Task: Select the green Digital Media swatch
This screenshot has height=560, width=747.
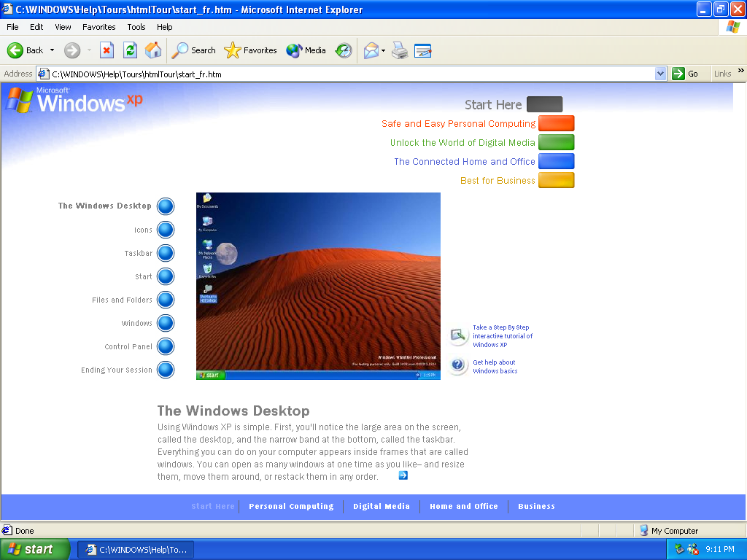Action: (x=557, y=142)
